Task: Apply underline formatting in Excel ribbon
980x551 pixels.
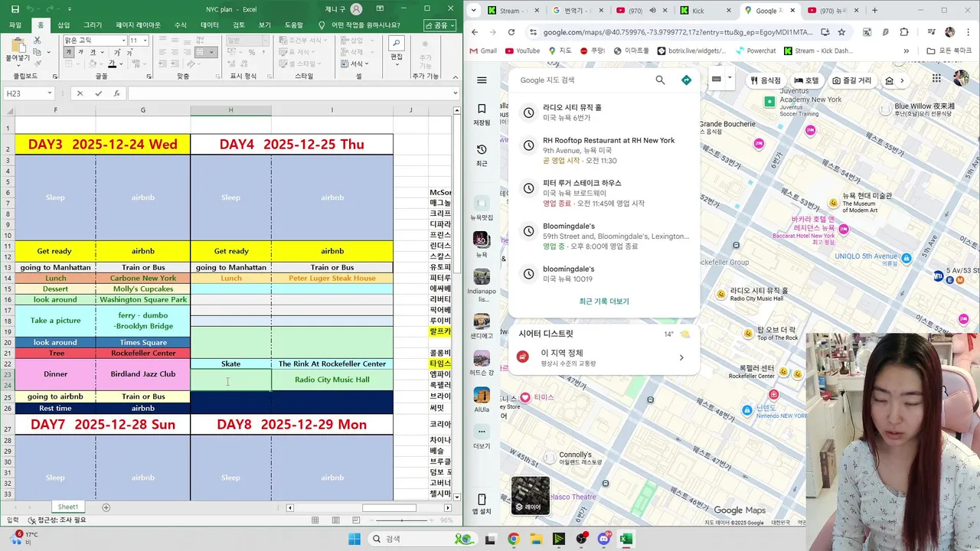Action: pos(92,53)
